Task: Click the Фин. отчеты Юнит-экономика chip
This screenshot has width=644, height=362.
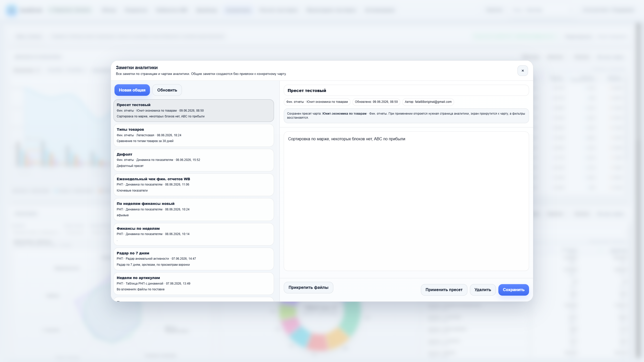Action: pyautogui.click(x=317, y=102)
